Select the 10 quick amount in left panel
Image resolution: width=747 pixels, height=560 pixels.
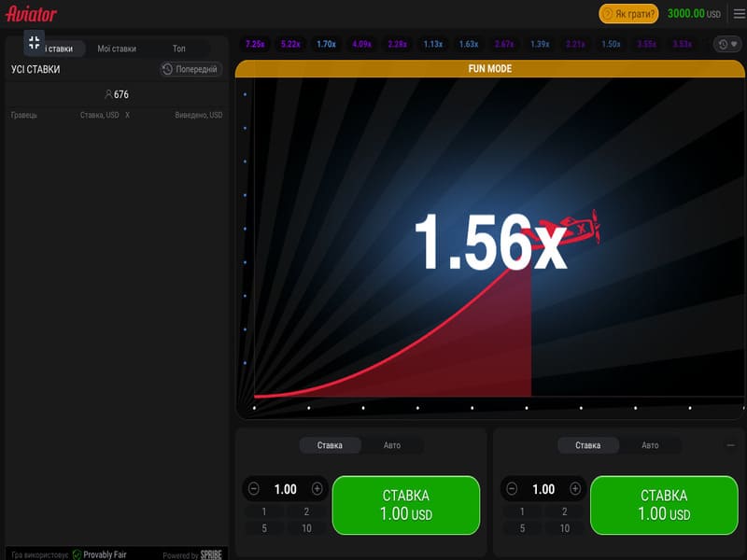(307, 528)
